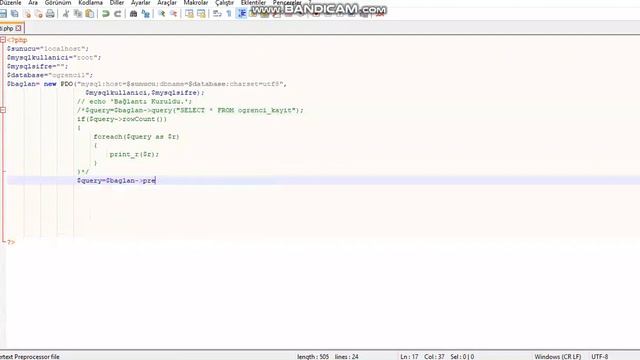Viewport: 640px width, 360px height.
Task: Collapse the comment block fold marker
Action: click(x=3, y=110)
